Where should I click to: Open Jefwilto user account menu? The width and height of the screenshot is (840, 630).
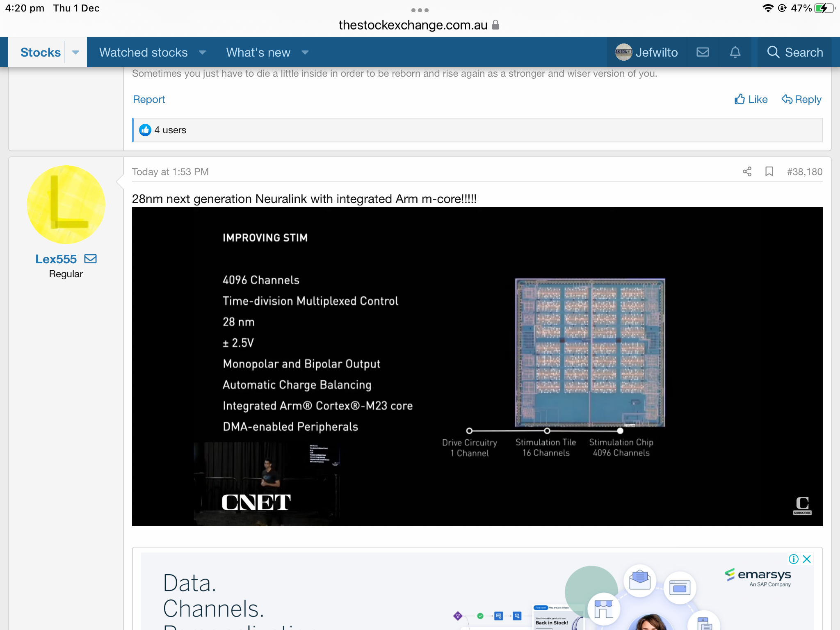point(646,52)
